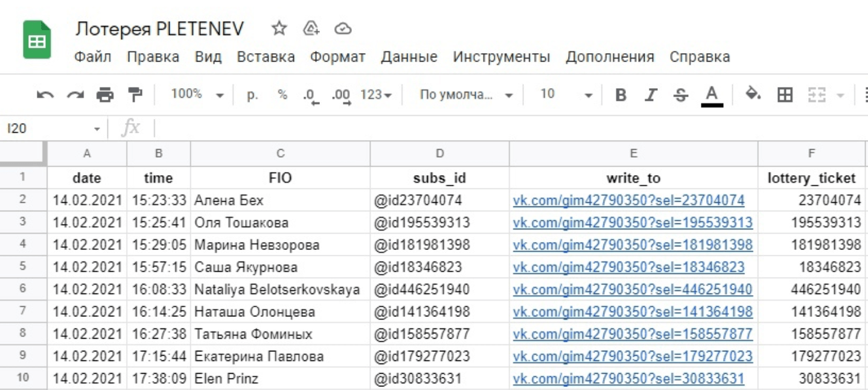Open link ending sel=18346823
This screenshot has height=390, width=868.
pos(628,267)
